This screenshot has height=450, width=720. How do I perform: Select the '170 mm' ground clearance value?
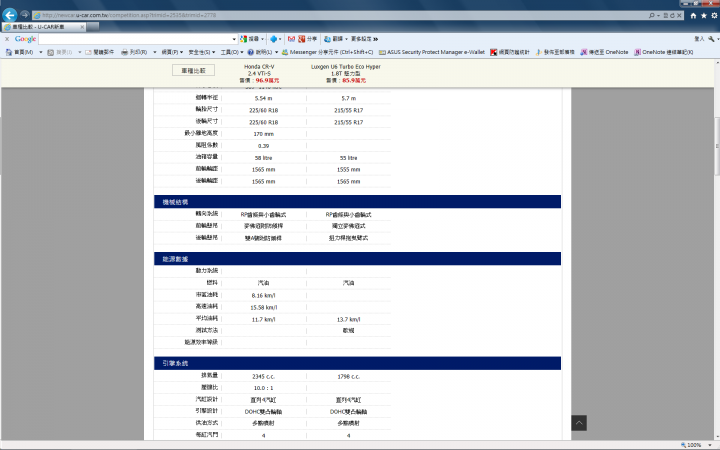pos(264,134)
